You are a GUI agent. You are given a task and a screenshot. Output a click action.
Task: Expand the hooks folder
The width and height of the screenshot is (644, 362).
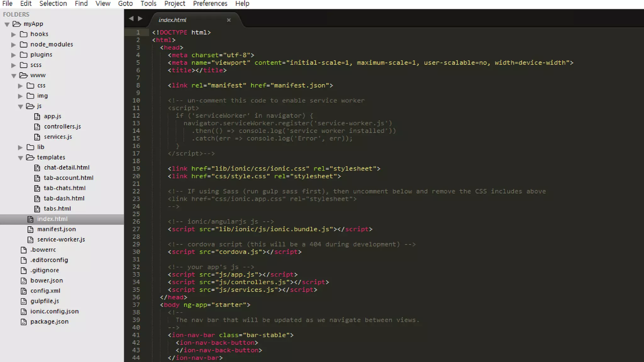[x=14, y=35]
